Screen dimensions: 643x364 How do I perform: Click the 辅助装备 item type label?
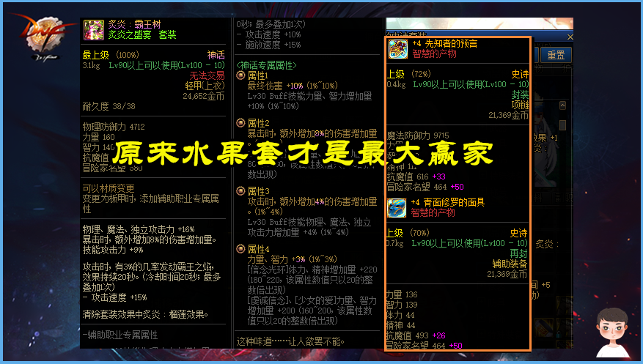510,264
